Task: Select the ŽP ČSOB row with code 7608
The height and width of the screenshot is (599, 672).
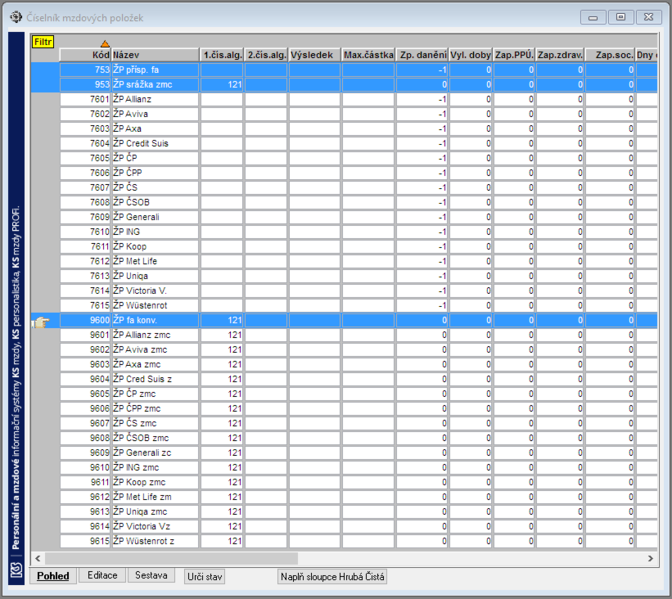Action: point(344,202)
